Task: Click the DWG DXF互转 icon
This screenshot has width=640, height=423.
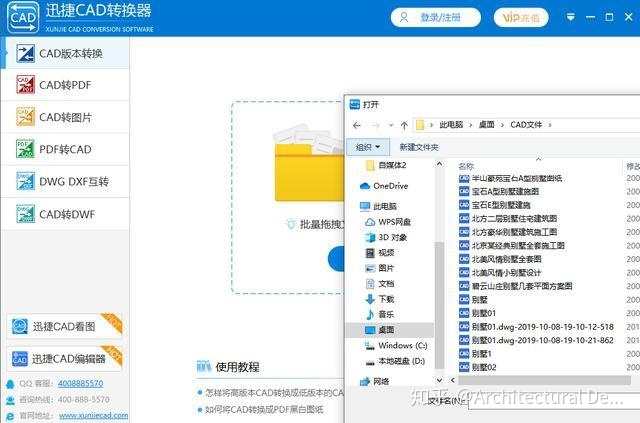Action: pos(25,181)
